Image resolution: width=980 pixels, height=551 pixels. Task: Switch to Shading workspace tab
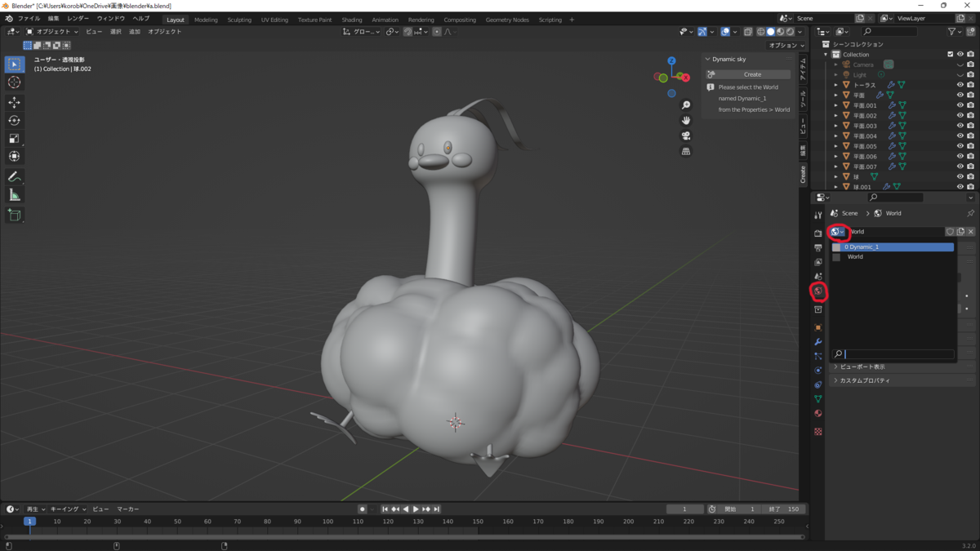(352, 20)
